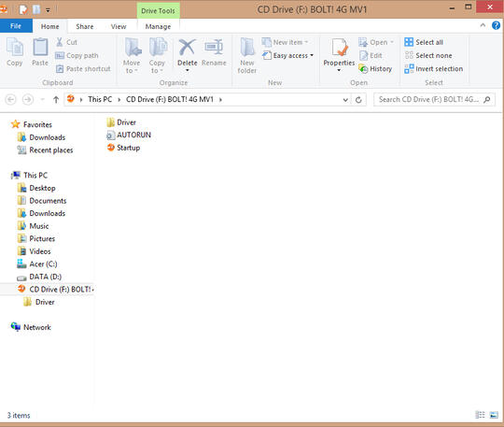Image resolution: width=504 pixels, height=427 pixels.
Task: Expand the address bar history dropdown
Action: click(345, 100)
